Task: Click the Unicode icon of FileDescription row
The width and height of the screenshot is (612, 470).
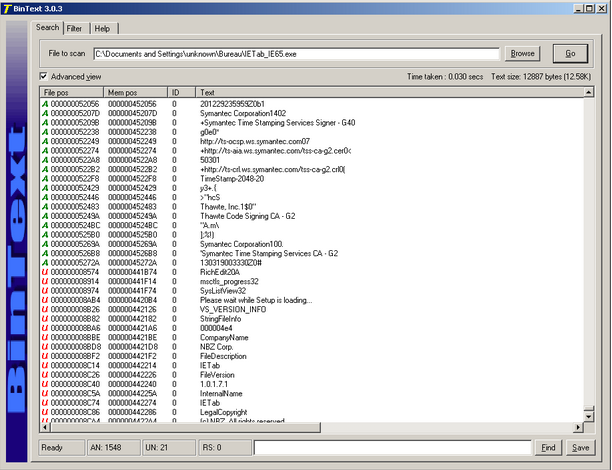Action: [45, 356]
